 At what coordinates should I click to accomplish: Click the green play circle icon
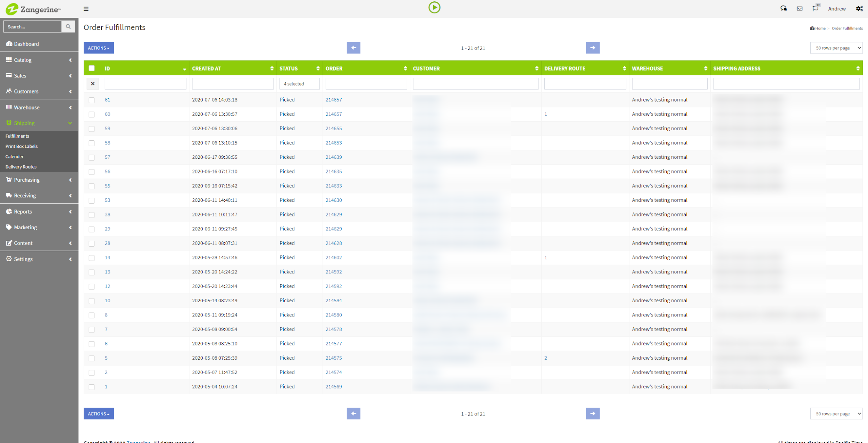(434, 7)
